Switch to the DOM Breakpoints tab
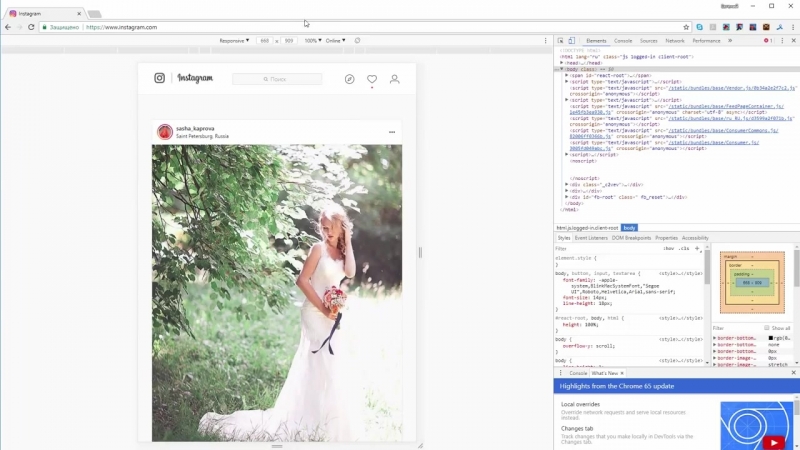The width and height of the screenshot is (800, 450). 631,238
